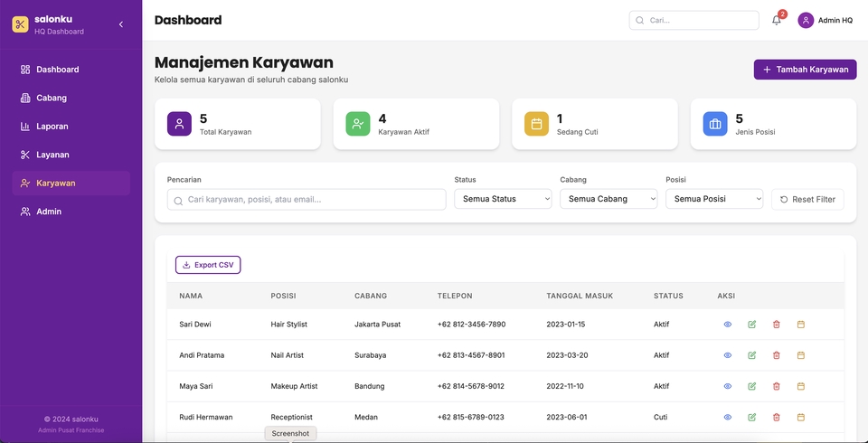Edit Rudi Hermawan's employee record
868x443 pixels.
click(x=751, y=417)
